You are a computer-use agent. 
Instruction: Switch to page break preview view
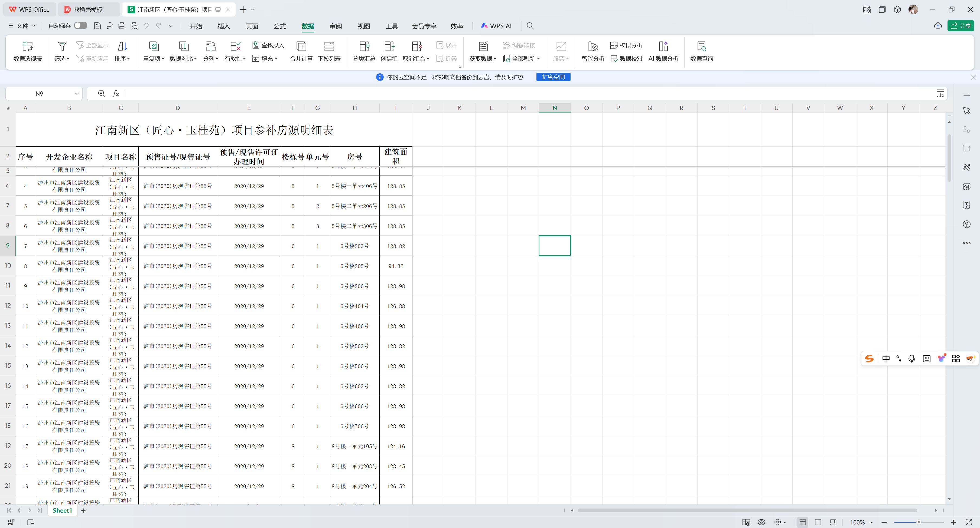tap(818, 522)
